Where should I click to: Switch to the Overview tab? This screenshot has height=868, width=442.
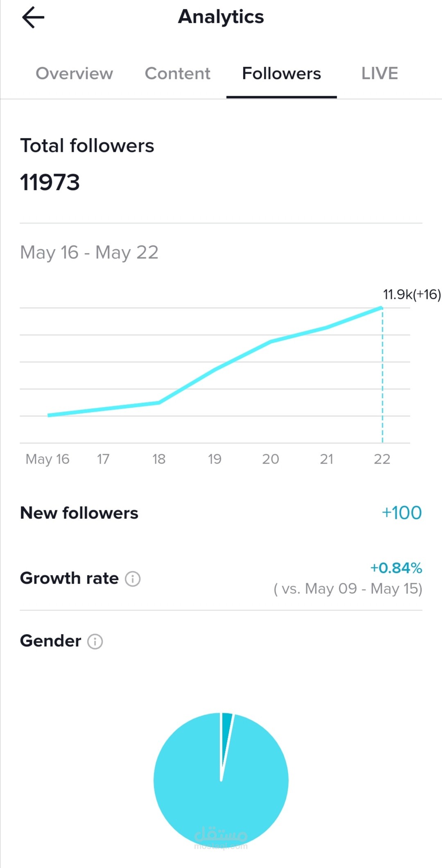74,74
